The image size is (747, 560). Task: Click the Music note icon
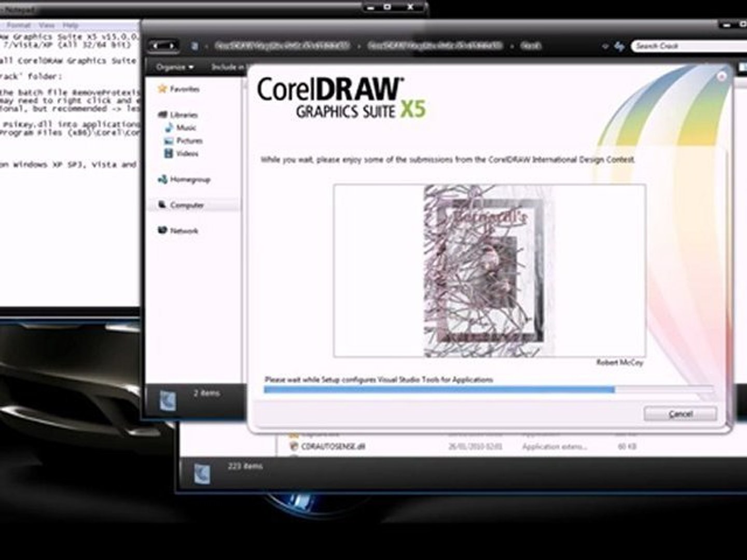coord(169,128)
